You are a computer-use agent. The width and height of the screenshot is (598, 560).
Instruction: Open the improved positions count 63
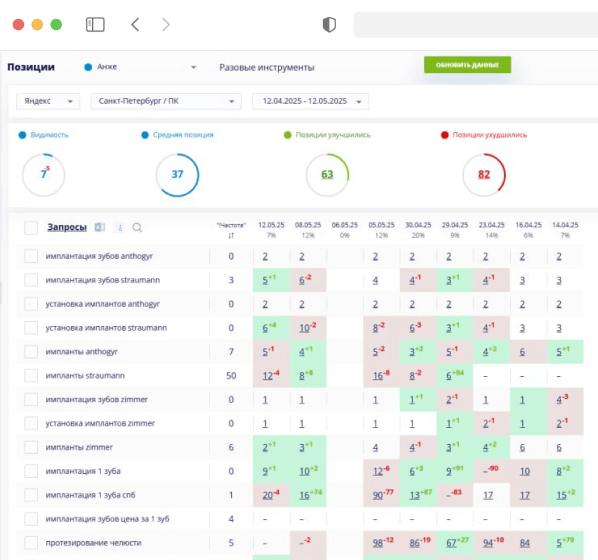pos(327,175)
